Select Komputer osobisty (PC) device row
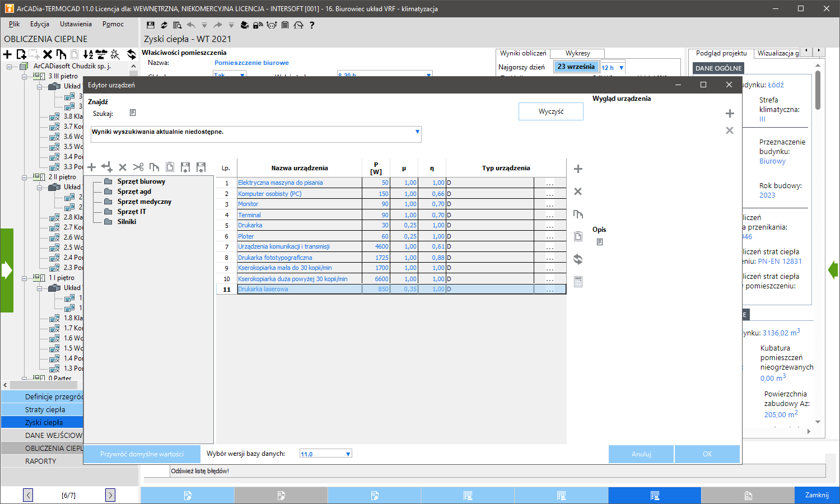 pyautogui.click(x=391, y=194)
